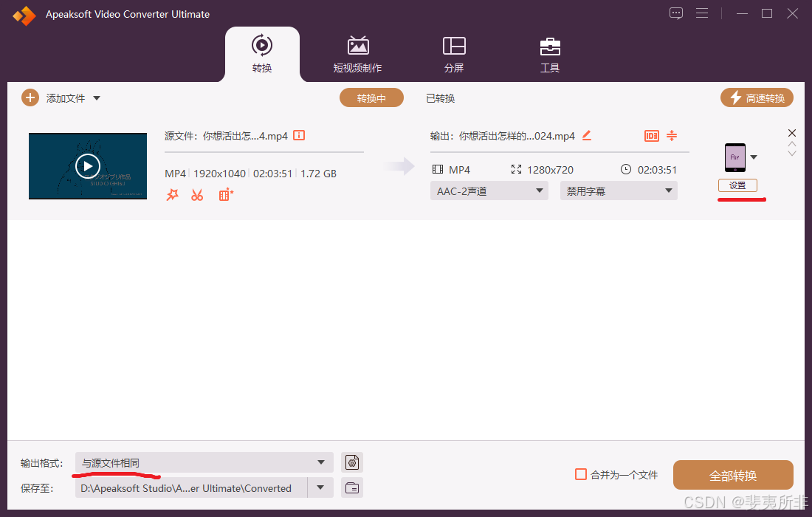Screen dimensions: 812x517
Task: Switch to the 分屏 tab
Action: point(454,55)
